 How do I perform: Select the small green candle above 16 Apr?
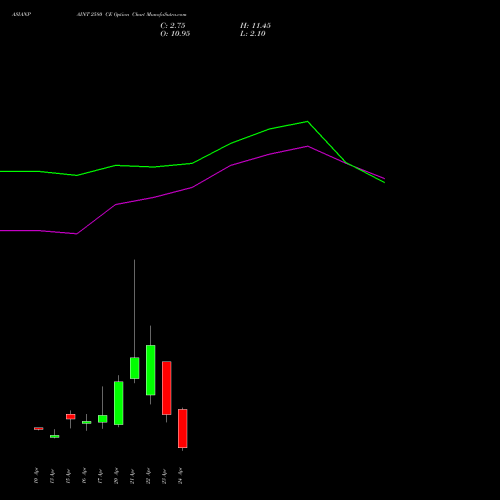pos(87,422)
